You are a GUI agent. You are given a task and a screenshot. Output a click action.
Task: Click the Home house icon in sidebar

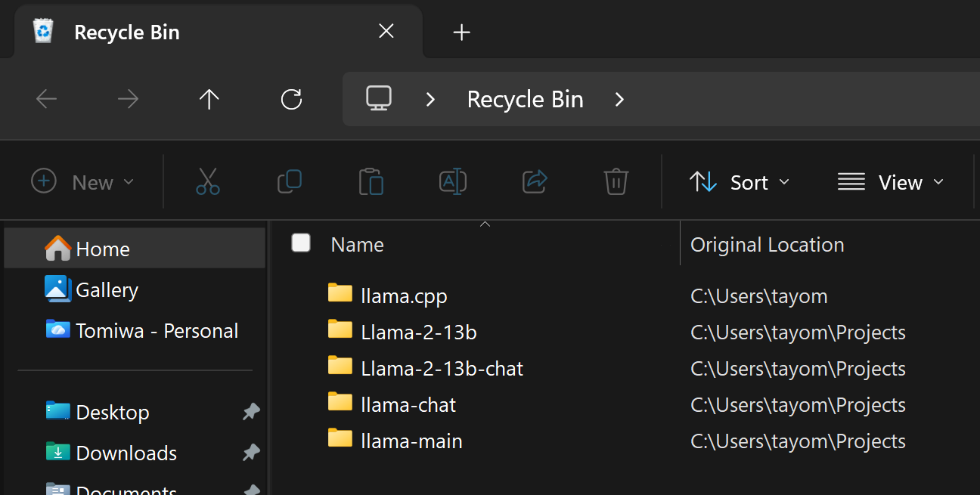[x=58, y=248]
